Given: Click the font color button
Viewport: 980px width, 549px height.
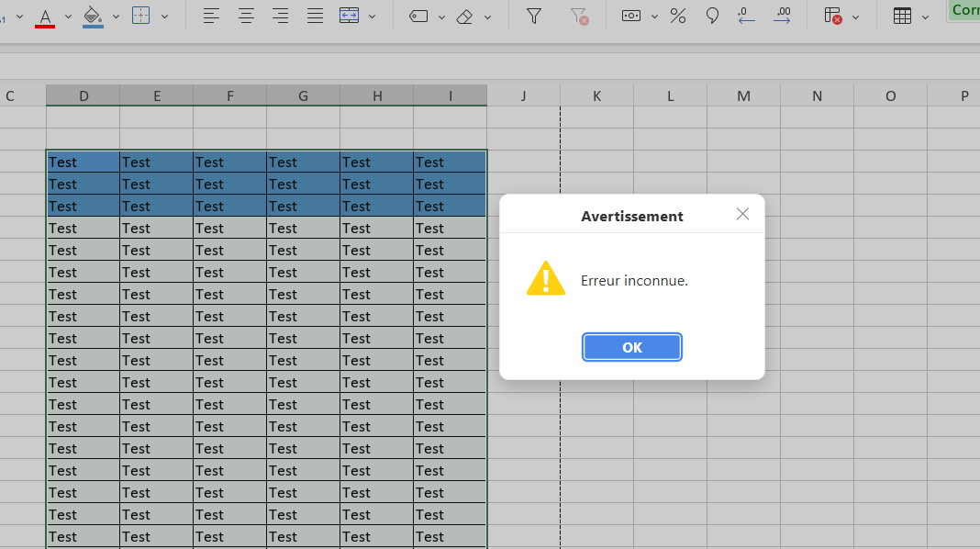Looking at the screenshot, I should 45,17.
